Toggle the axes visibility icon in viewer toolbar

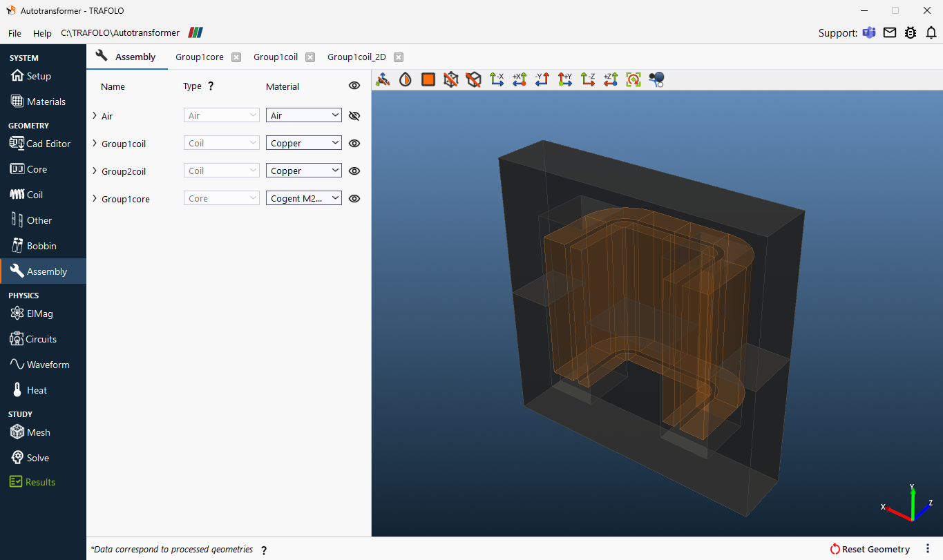[x=383, y=79]
